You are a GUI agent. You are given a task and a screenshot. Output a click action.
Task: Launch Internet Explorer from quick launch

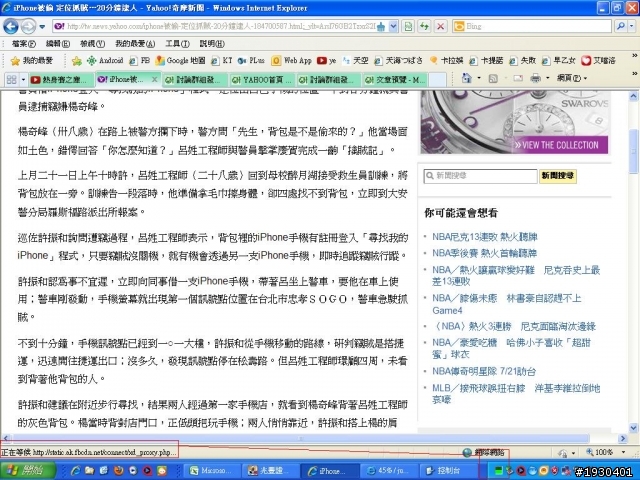click(76, 471)
